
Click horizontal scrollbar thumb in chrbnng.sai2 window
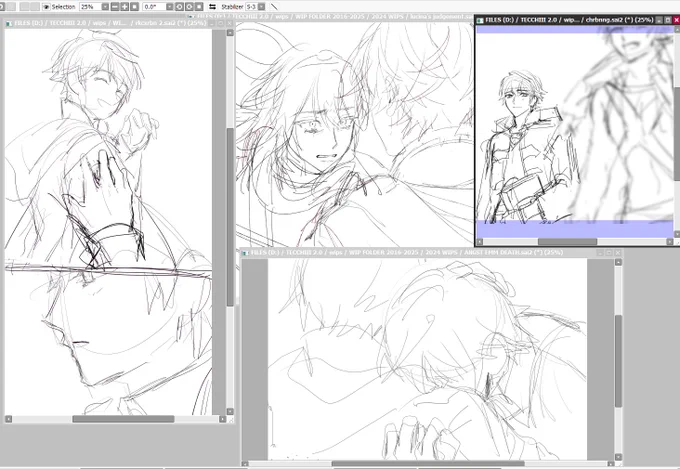click(567, 242)
